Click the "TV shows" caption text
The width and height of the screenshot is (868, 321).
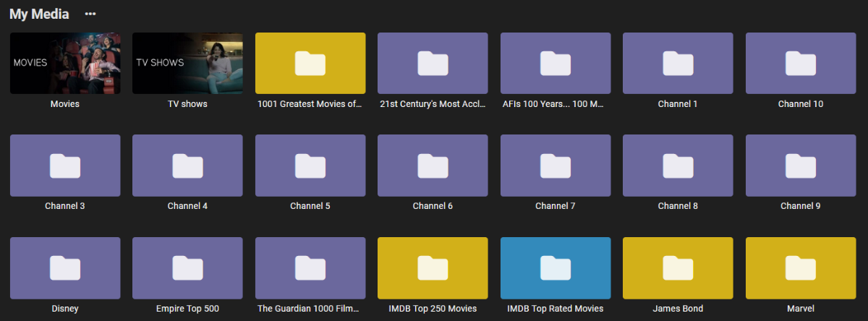click(187, 104)
